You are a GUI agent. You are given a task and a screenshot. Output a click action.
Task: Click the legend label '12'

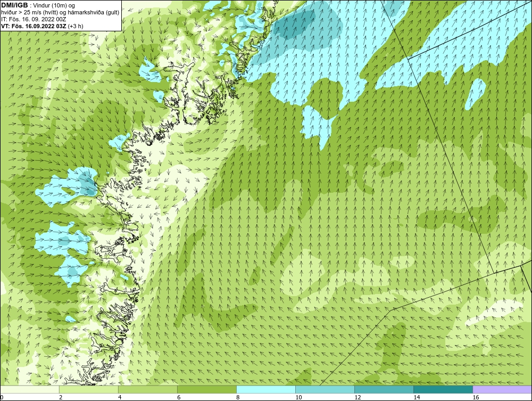tap(358, 397)
